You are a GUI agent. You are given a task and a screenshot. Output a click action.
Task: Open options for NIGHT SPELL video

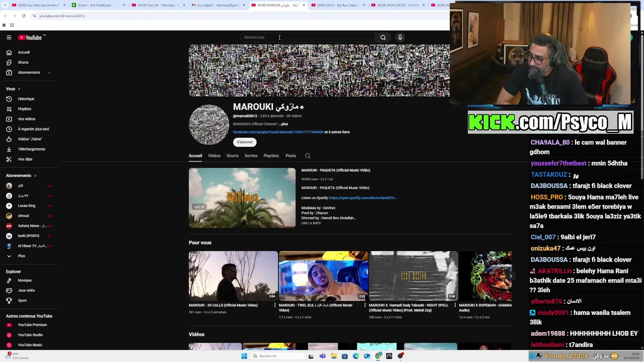pos(455,305)
